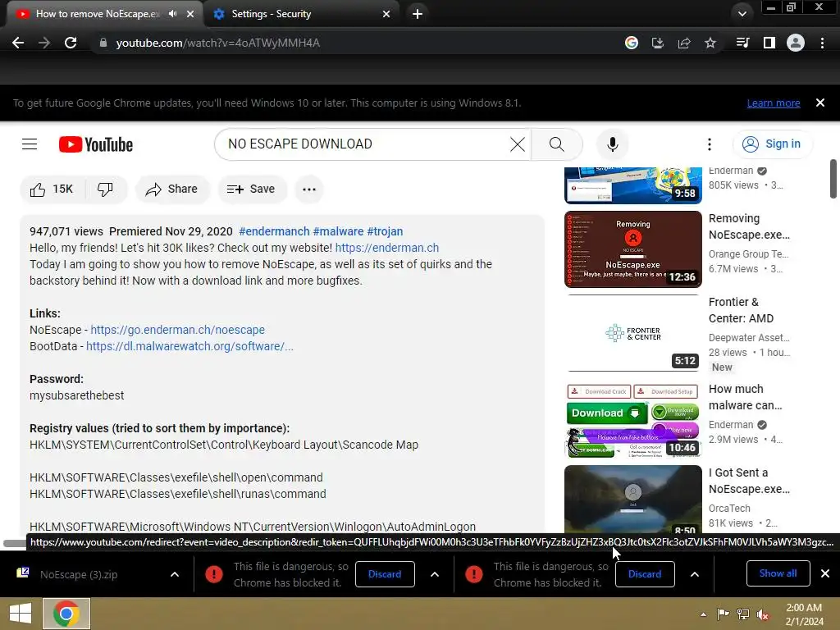Click the #malware hashtag
The width and height of the screenshot is (840, 630).
pos(338,231)
